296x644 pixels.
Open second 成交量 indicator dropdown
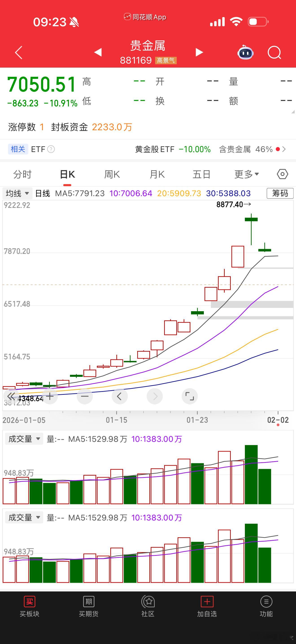coord(24,517)
